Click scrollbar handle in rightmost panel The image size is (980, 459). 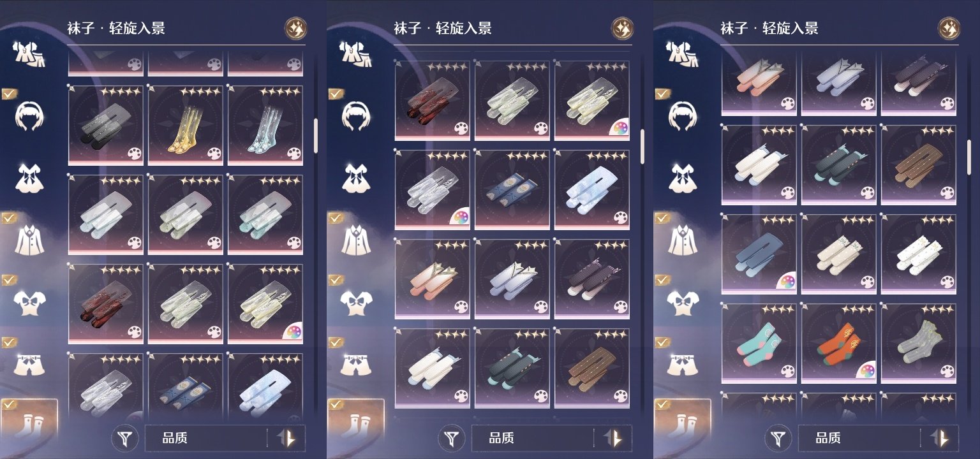coord(969,157)
